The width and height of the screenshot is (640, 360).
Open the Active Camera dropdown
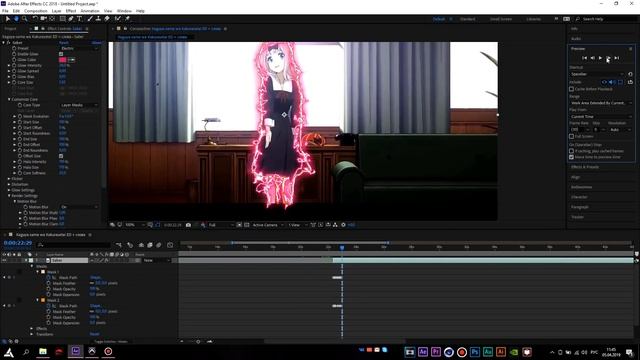click(x=268, y=225)
